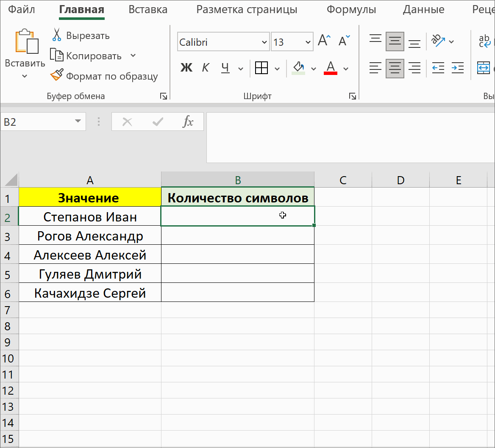
Task: Expand the font color dropdown arrow
Action: pyautogui.click(x=346, y=69)
